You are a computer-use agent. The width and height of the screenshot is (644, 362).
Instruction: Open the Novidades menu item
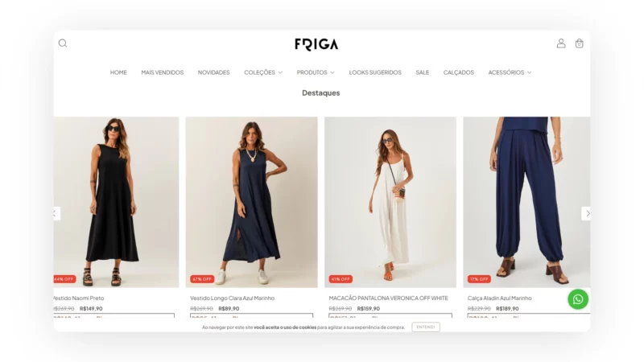[213, 72]
